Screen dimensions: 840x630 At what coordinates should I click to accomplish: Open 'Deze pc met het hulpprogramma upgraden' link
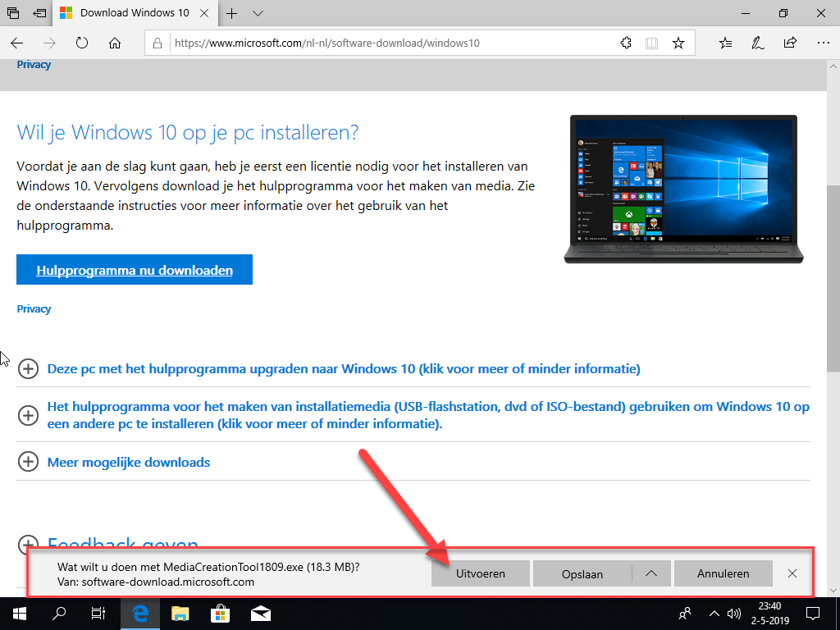[344, 368]
